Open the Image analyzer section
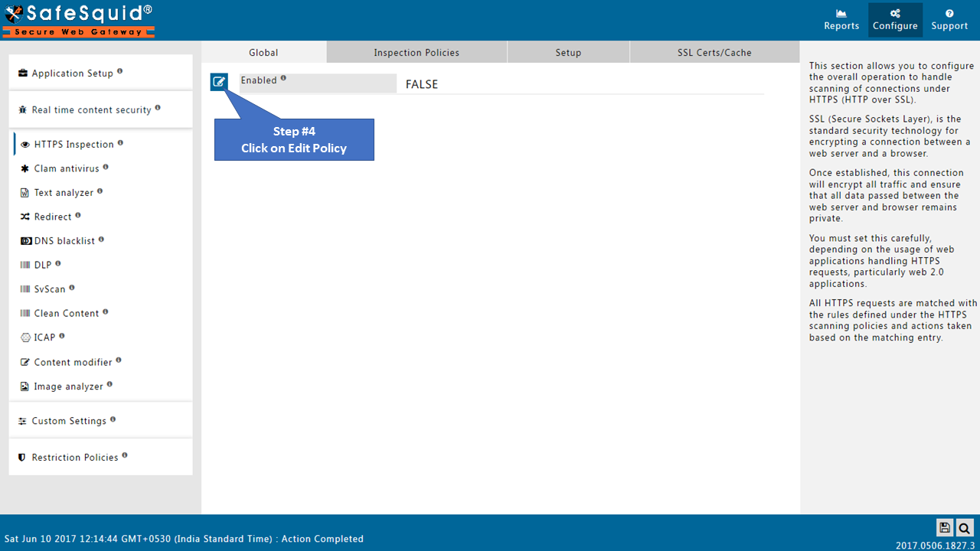Image resolution: width=980 pixels, height=551 pixels. point(67,386)
